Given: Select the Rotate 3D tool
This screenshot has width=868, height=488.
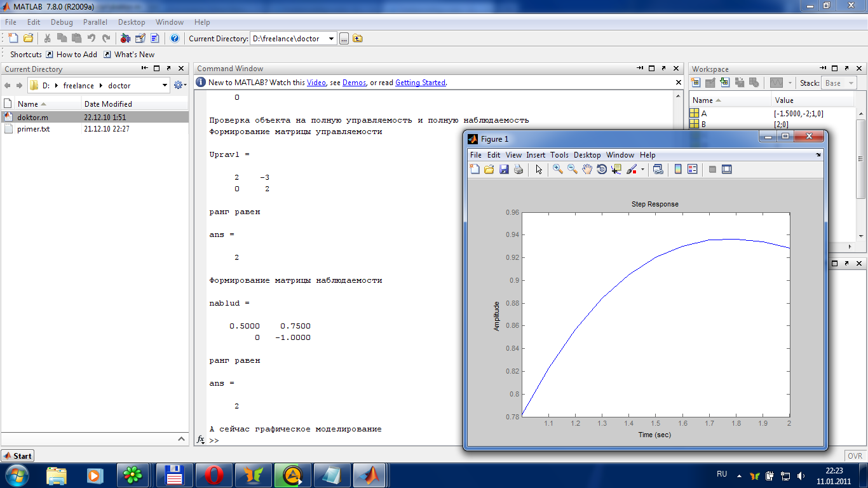Looking at the screenshot, I should click(602, 169).
